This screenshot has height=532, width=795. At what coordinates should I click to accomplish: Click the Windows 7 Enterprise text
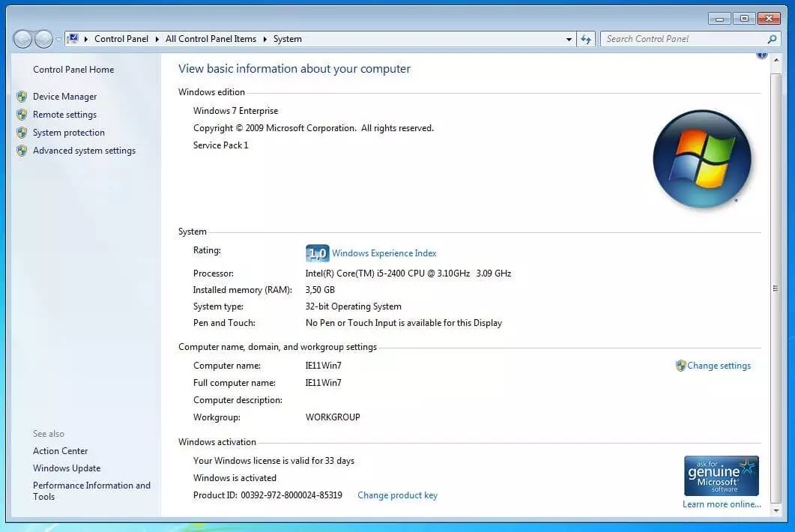coord(236,111)
